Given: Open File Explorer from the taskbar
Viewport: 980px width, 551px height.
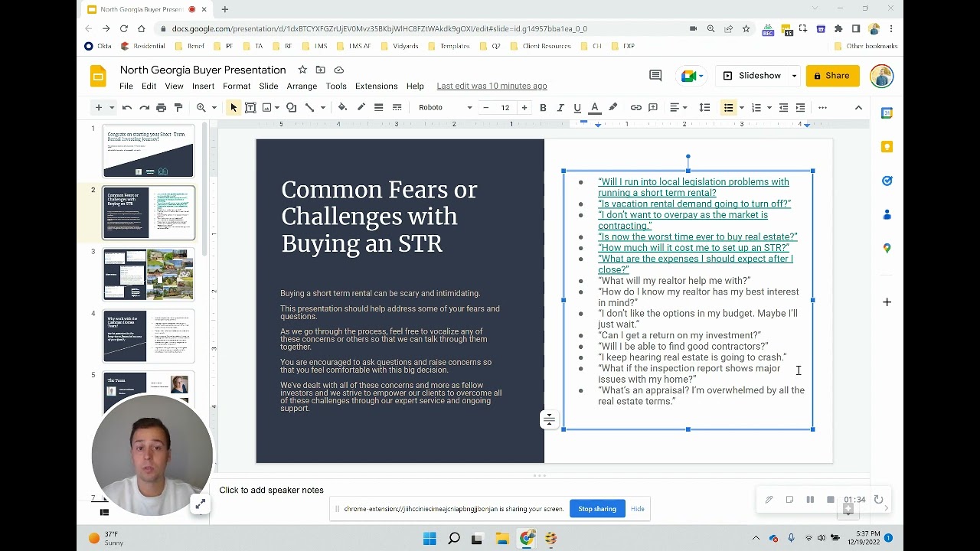Looking at the screenshot, I should [501, 538].
